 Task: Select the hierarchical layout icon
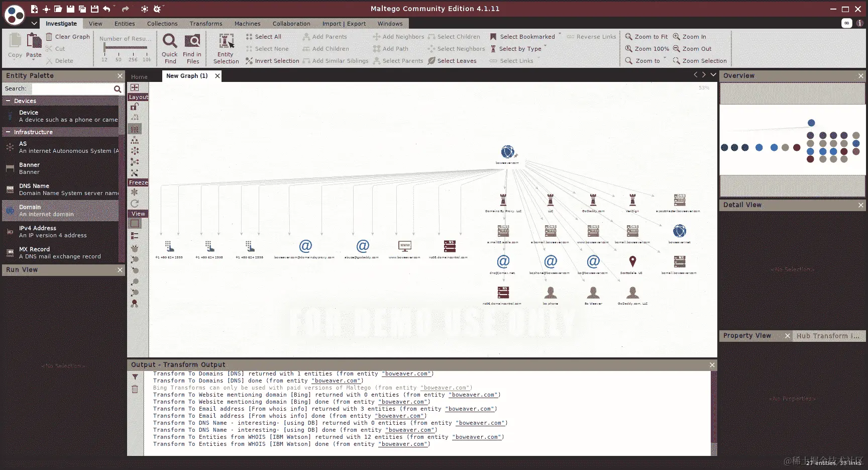pos(135,140)
